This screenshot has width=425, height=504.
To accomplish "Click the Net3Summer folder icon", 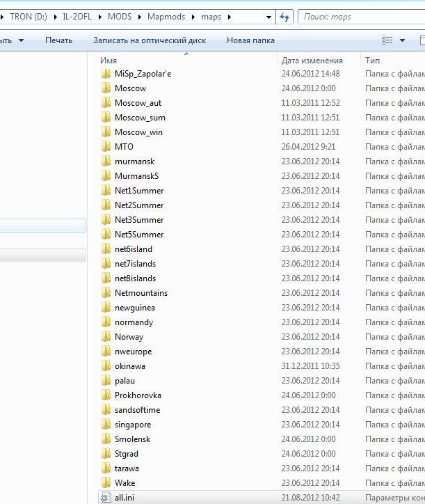I will tap(106, 220).
